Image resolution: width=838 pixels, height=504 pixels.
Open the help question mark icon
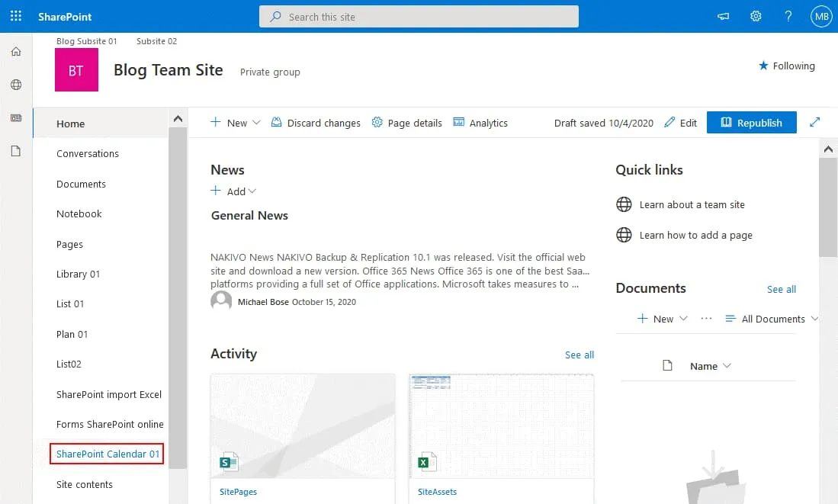(x=788, y=16)
